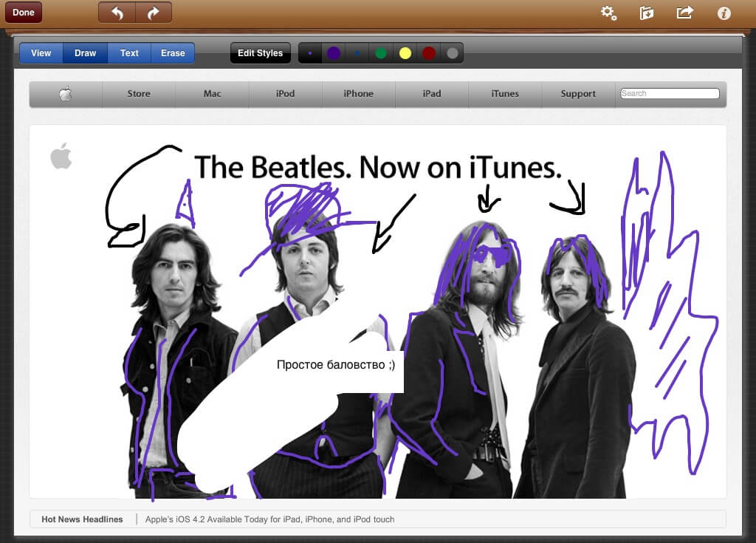Click the Apple logo in the navigation bar
756x543 pixels.
[66, 94]
